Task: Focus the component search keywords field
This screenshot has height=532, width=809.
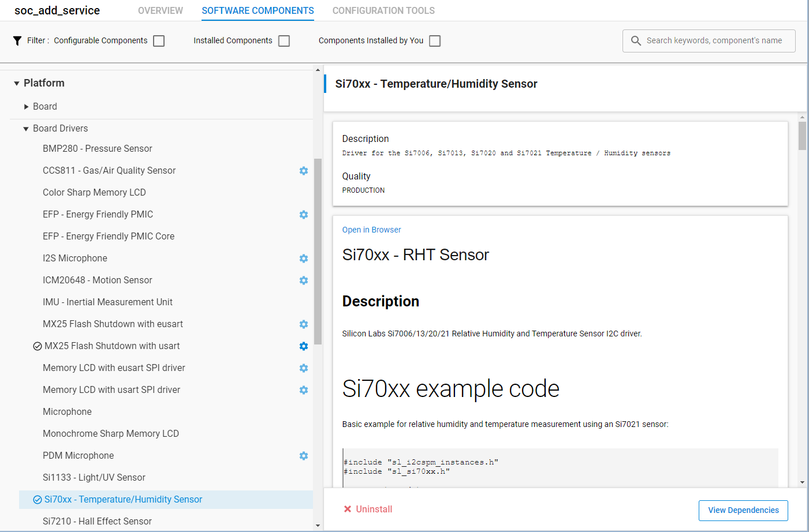Action: click(x=709, y=41)
